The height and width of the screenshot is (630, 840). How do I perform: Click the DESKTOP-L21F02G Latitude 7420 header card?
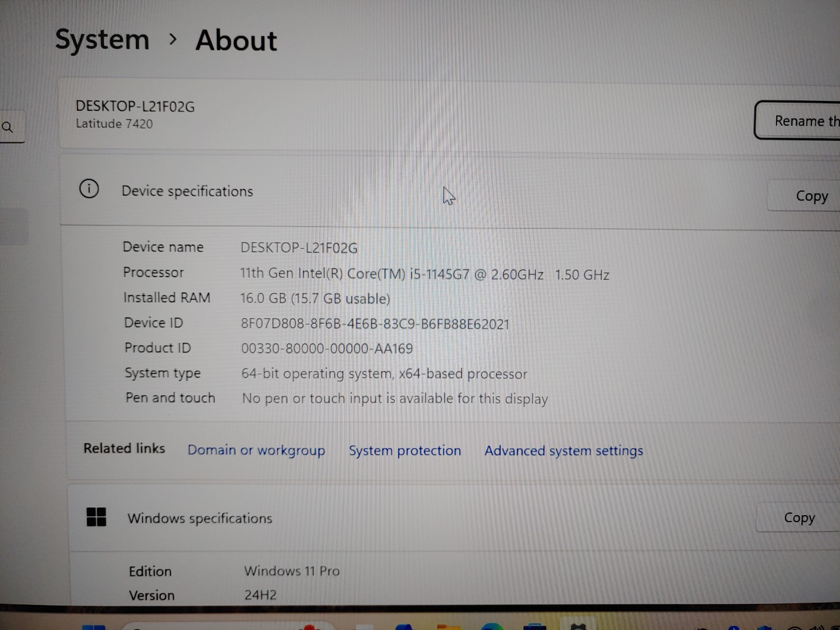coord(135,114)
